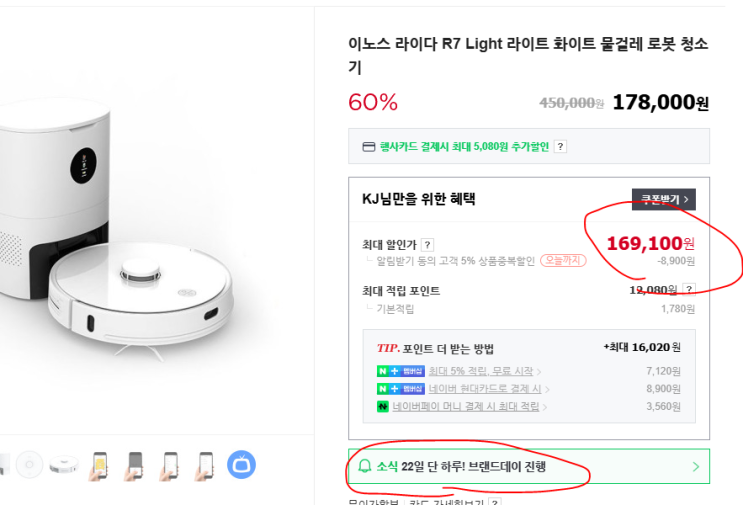Screen dimensions: 743x505
Task: Click the green bell 소식 notification icon
Action: pyautogui.click(x=364, y=466)
